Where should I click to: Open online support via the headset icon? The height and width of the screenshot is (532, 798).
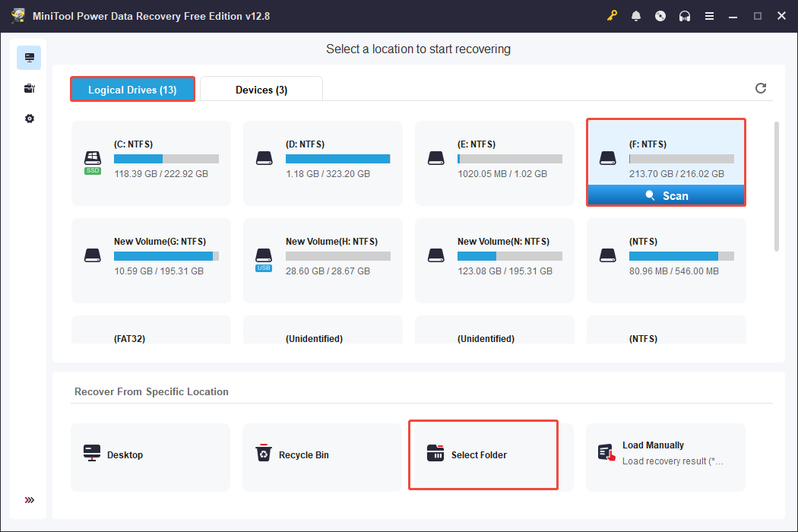685,15
